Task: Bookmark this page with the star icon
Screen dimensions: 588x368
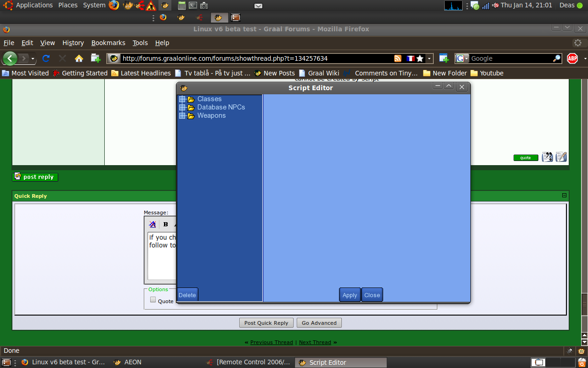Action: pos(420,58)
